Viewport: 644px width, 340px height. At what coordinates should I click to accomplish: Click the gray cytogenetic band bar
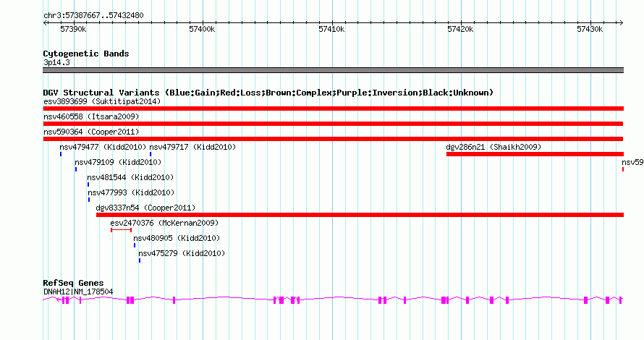pyautogui.click(x=333, y=70)
